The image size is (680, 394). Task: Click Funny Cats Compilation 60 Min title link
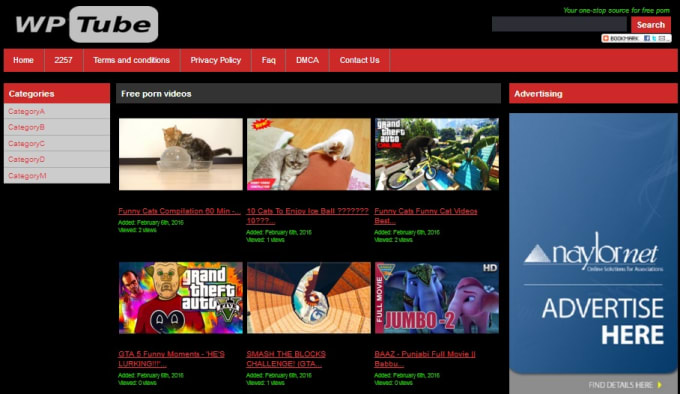[x=179, y=211]
